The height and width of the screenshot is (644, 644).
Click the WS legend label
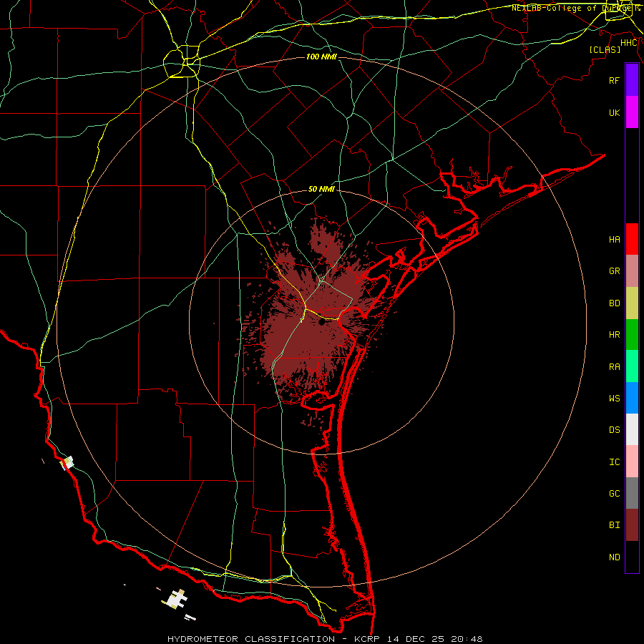point(615,399)
